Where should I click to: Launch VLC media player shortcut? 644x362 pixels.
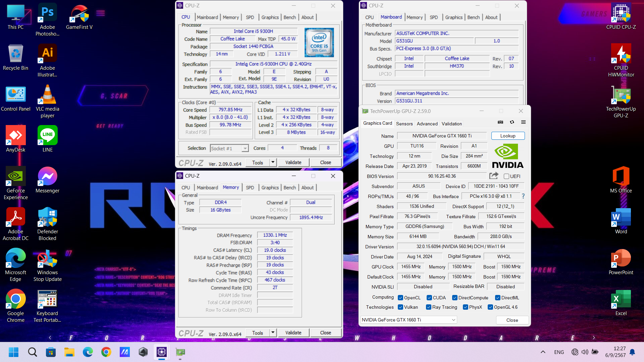[47, 101]
